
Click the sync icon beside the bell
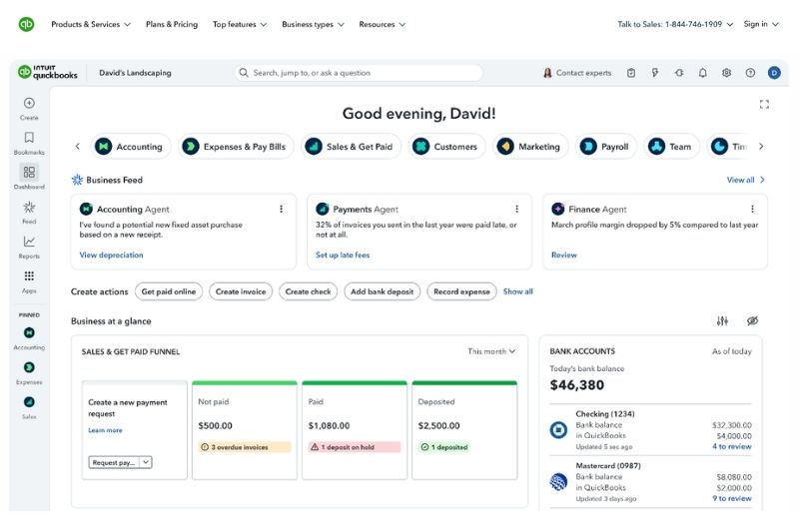[679, 73]
